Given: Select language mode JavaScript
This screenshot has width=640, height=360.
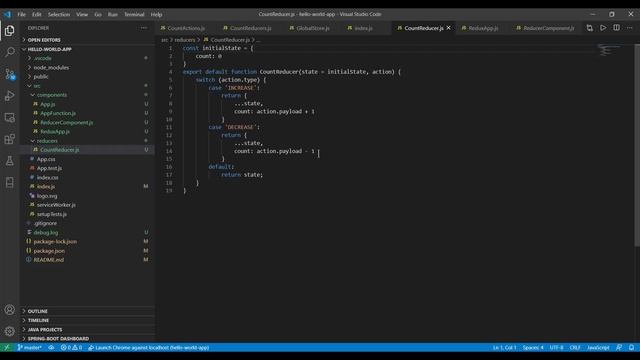Looking at the screenshot, I should point(598,347).
